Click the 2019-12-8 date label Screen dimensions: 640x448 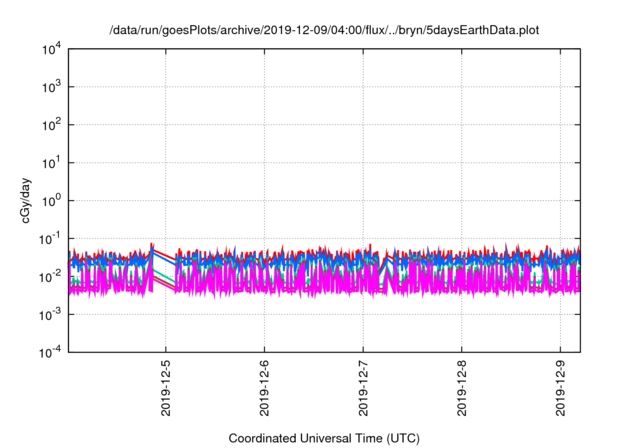tap(462, 388)
